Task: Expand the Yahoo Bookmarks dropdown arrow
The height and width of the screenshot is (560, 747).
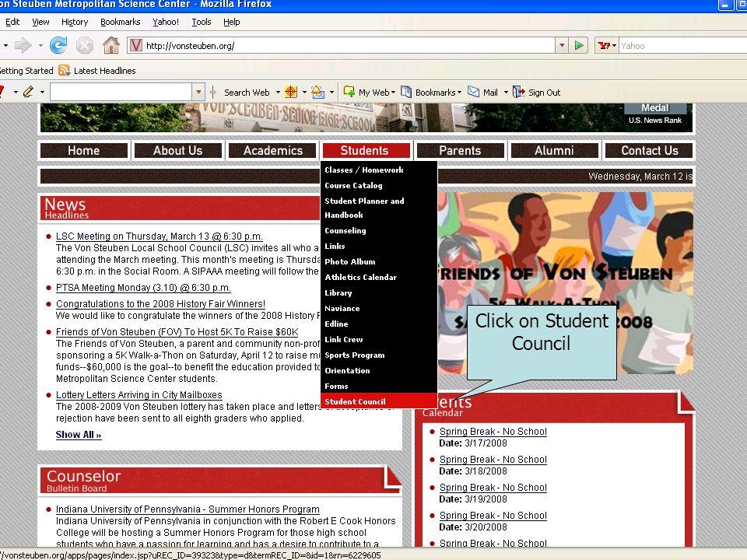Action: coord(459,93)
